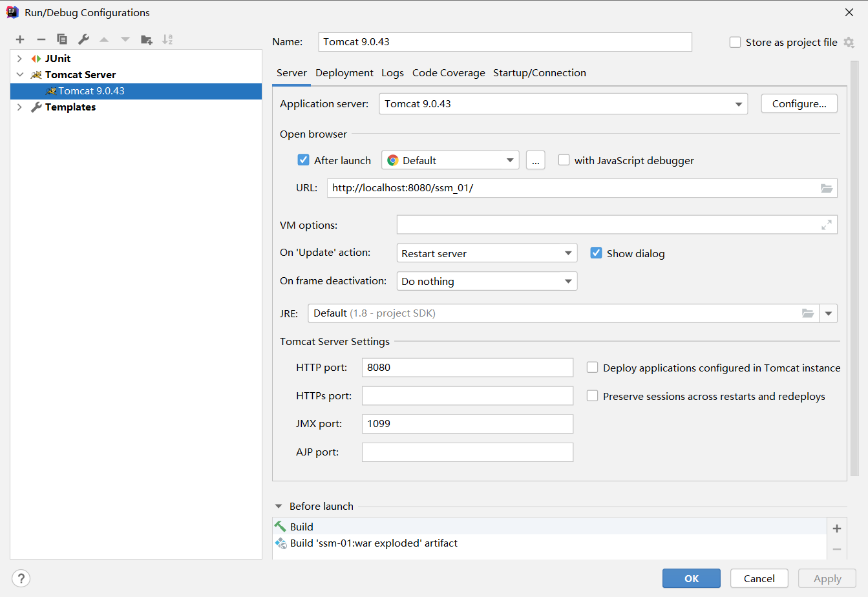The width and height of the screenshot is (868, 597).
Task: Collapse the Tomcat Server tree node
Action: click(x=19, y=75)
